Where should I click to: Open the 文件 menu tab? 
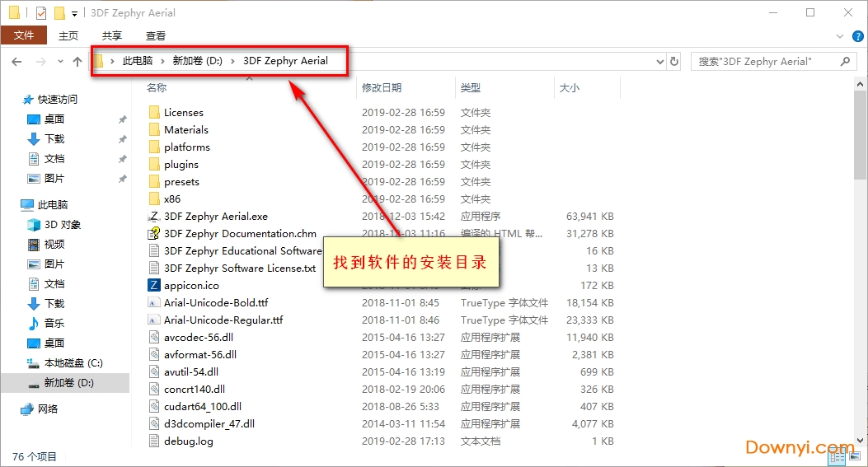pos(24,35)
